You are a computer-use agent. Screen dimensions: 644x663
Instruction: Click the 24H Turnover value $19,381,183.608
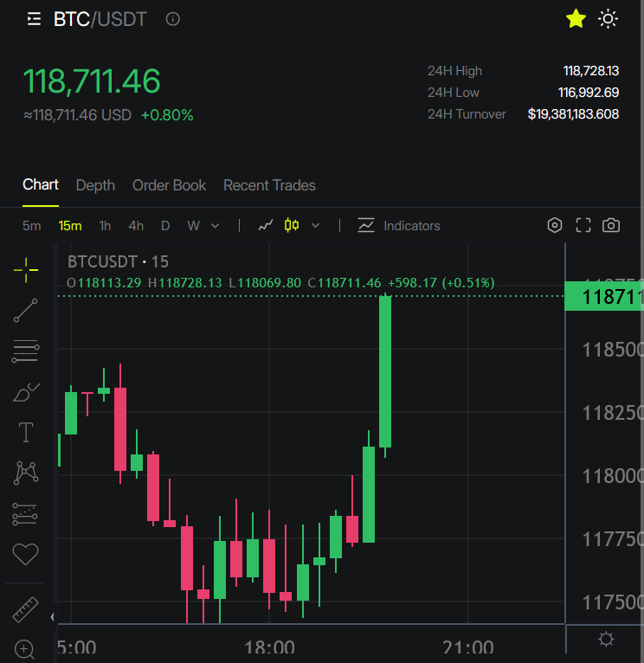pyautogui.click(x=573, y=114)
